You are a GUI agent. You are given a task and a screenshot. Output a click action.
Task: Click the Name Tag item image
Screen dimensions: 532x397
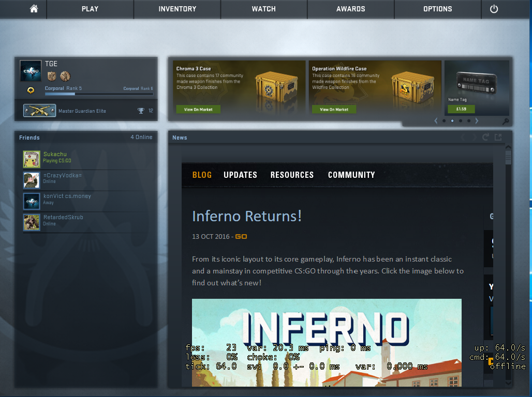477,83
